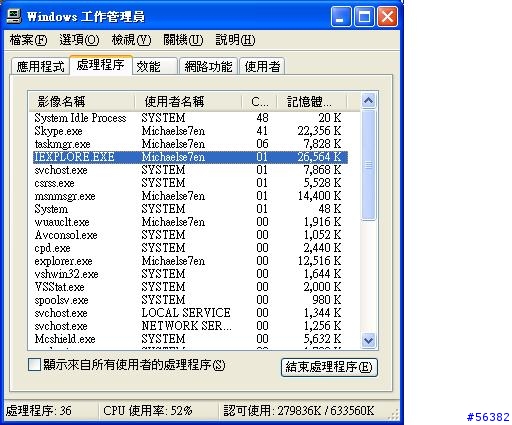Switch to the 使用者 tab
The image size is (512, 425).
262,66
